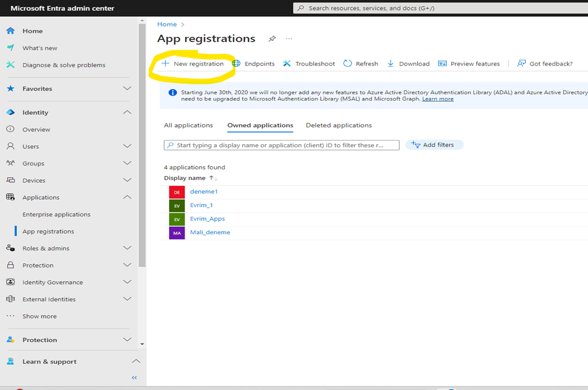Open the Learn more link
This screenshot has width=588, height=390.
click(x=438, y=99)
